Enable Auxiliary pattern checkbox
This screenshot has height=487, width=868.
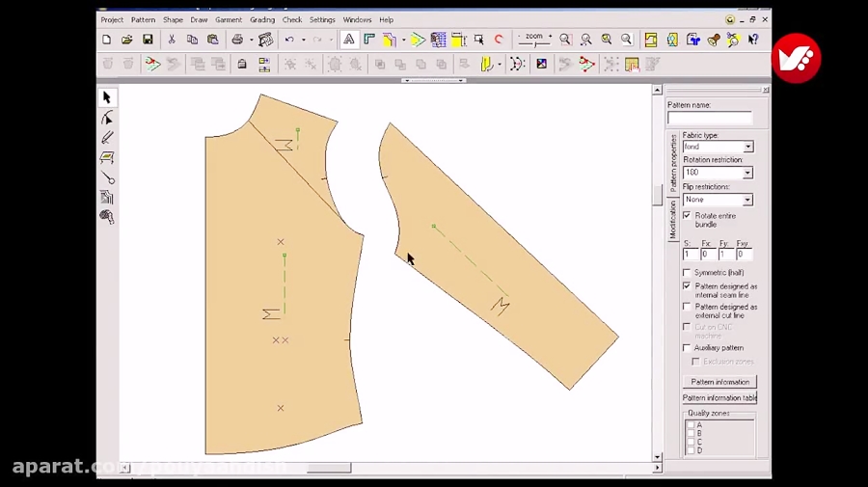tap(687, 347)
